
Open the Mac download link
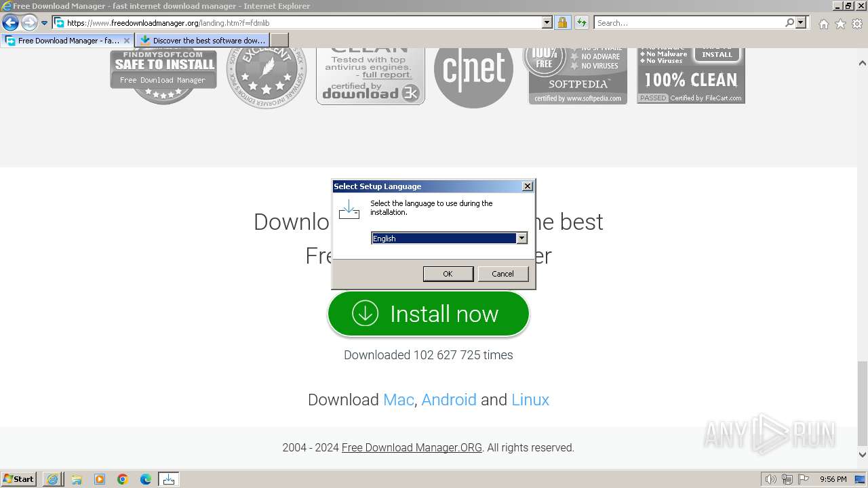point(398,400)
